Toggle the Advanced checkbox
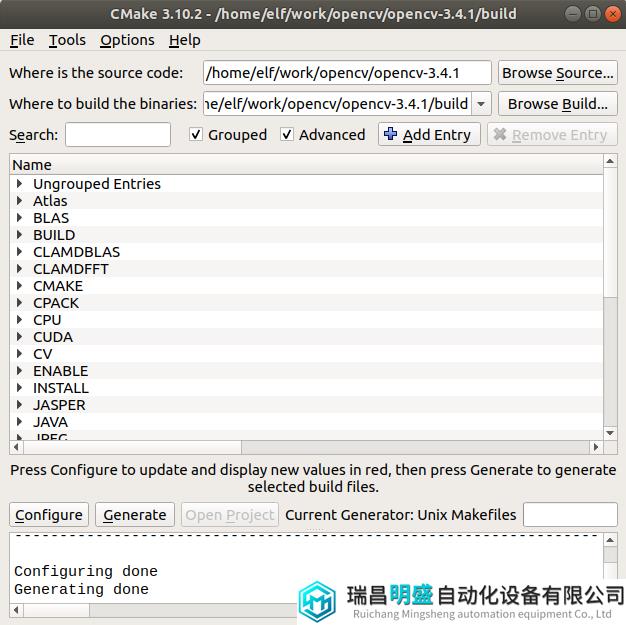Image resolution: width=626 pixels, height=625 pixels. tap(287, 135)
